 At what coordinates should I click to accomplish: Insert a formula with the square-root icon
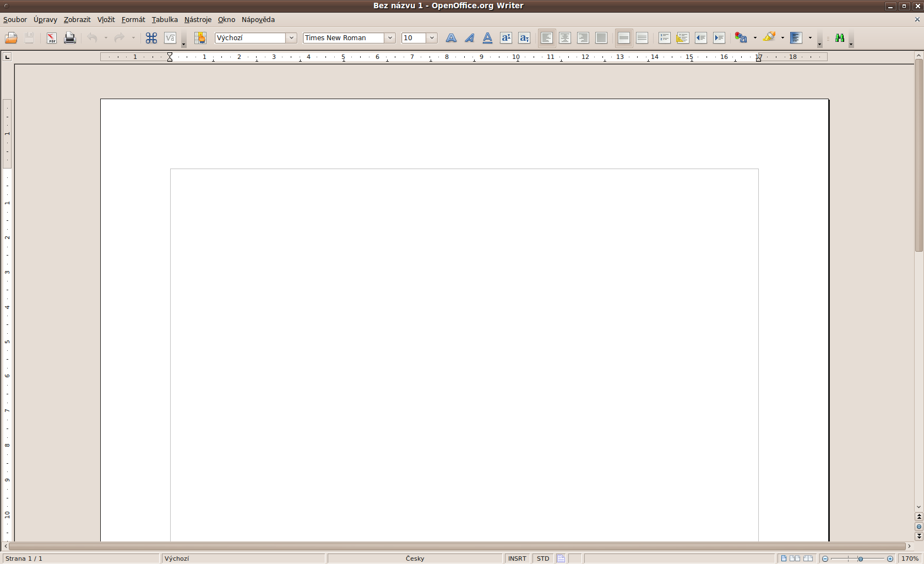click(170, 38)
